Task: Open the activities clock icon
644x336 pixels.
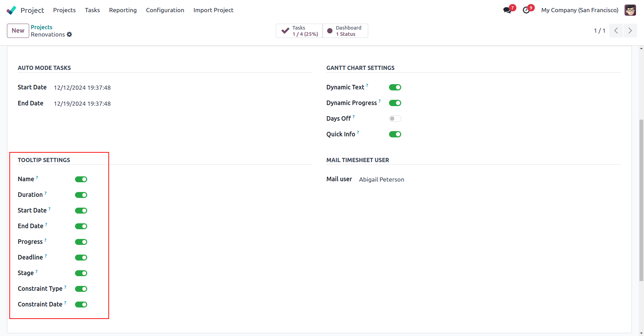Action: tap(526, 10)
